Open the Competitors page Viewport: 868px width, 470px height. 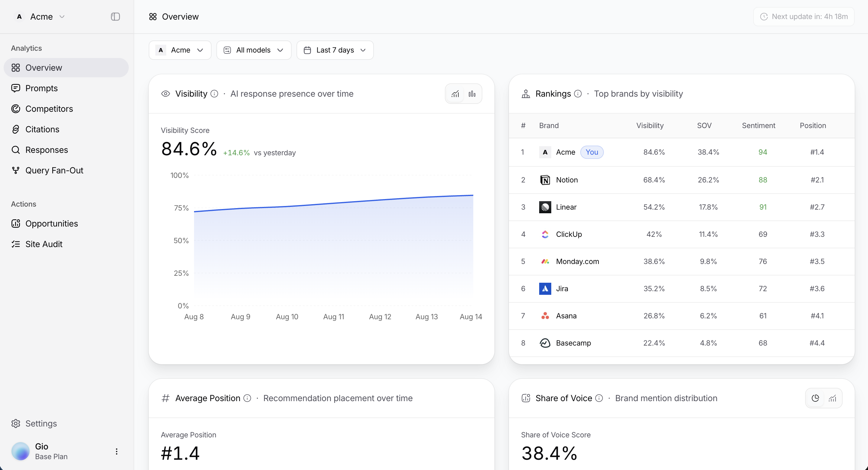(66, 109)
